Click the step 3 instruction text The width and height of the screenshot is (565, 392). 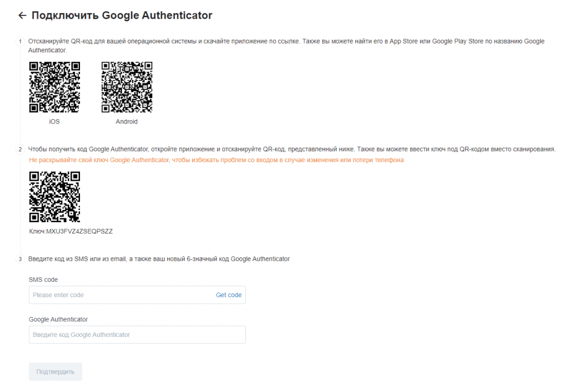coord(159,259)
